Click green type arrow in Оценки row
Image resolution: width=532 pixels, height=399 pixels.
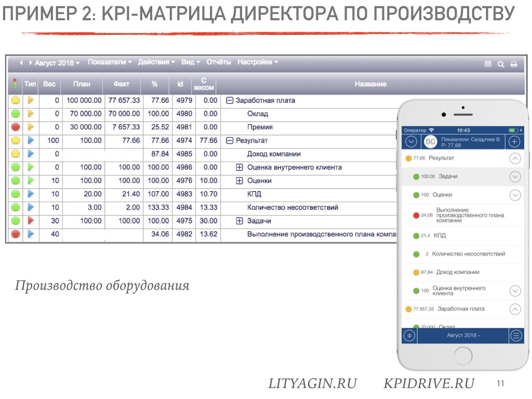tap(31, 180)
